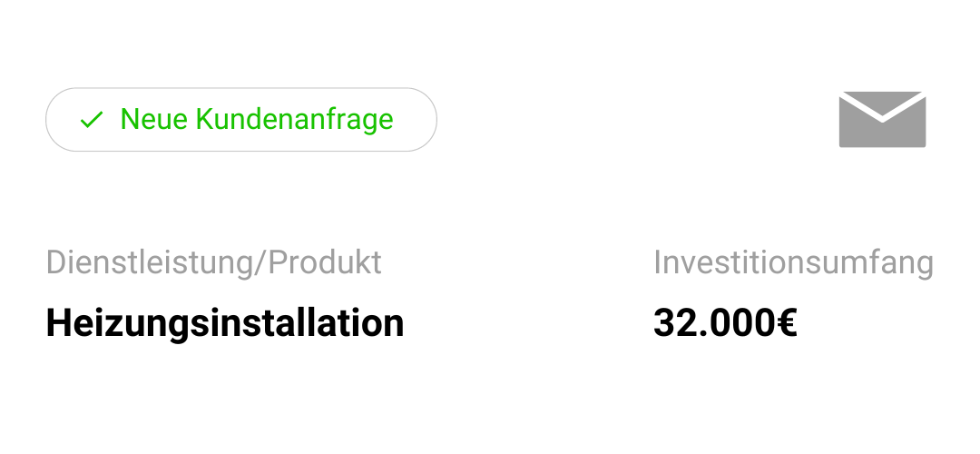
Task: Click the gray envelope mail icon
Action: click(x=882, y=120)
